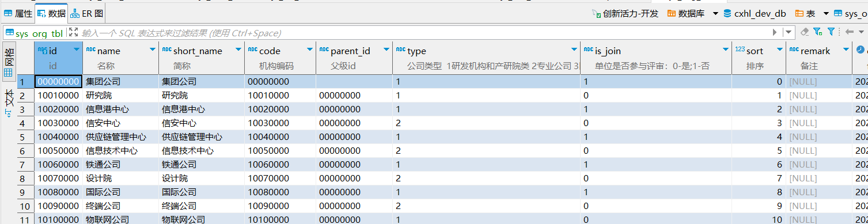Click the cxhl_dev_db database breadcrumb
Screen dimensions: 868x224
coord(755,13)
